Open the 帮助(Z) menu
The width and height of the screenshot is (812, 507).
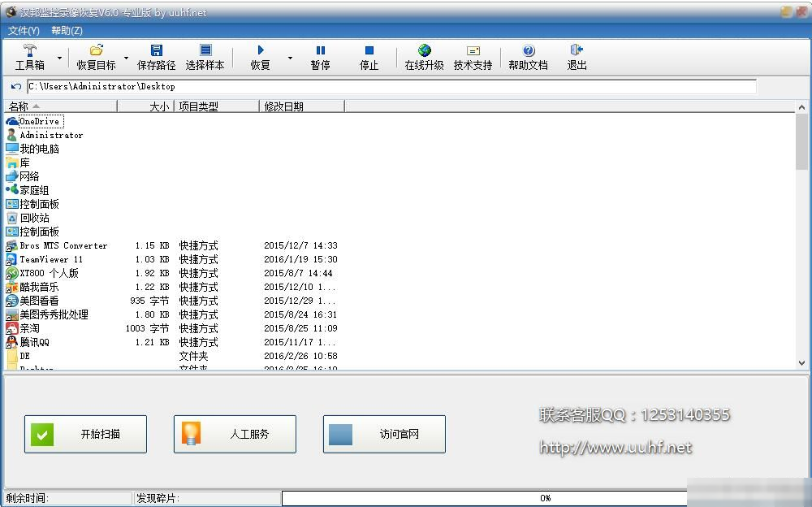[x=67, y=30]
